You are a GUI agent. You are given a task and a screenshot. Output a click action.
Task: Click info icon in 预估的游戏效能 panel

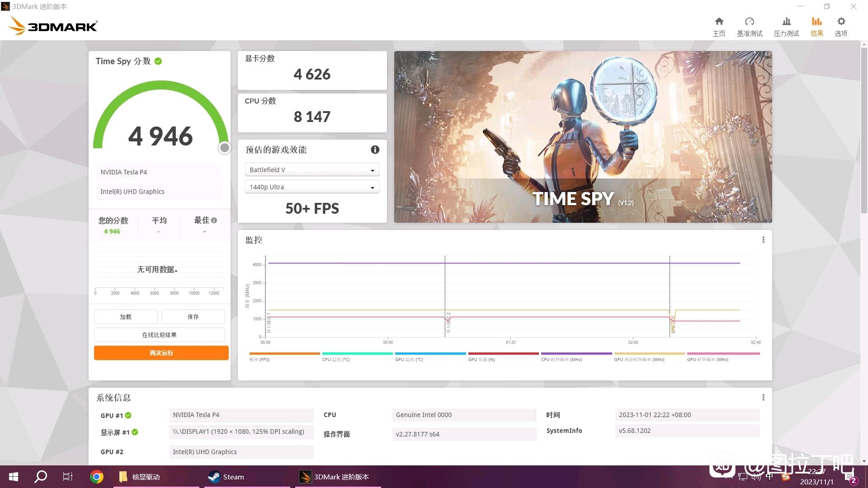(x=375, y=150)
